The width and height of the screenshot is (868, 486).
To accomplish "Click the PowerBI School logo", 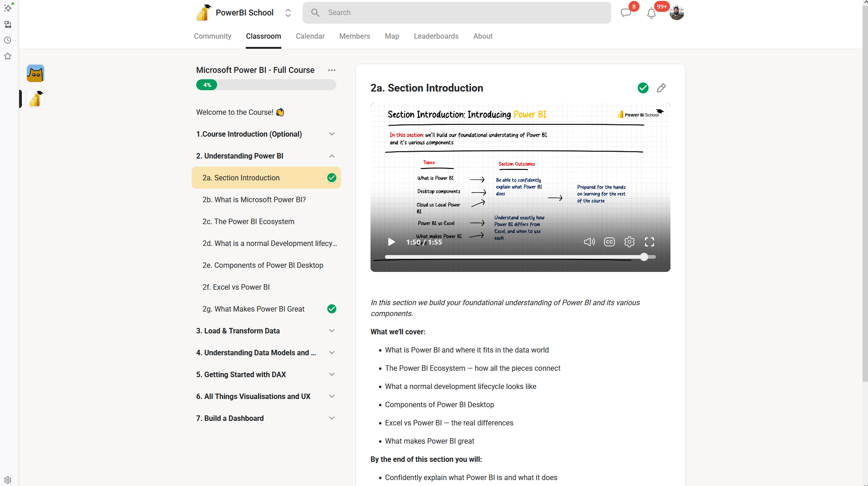I will (x=203, y=13).
